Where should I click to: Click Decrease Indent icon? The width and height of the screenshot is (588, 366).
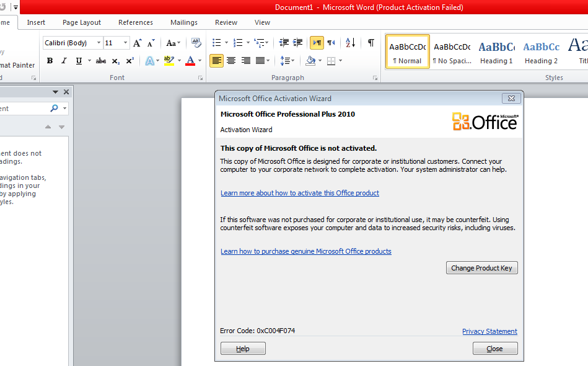point(284,43)
